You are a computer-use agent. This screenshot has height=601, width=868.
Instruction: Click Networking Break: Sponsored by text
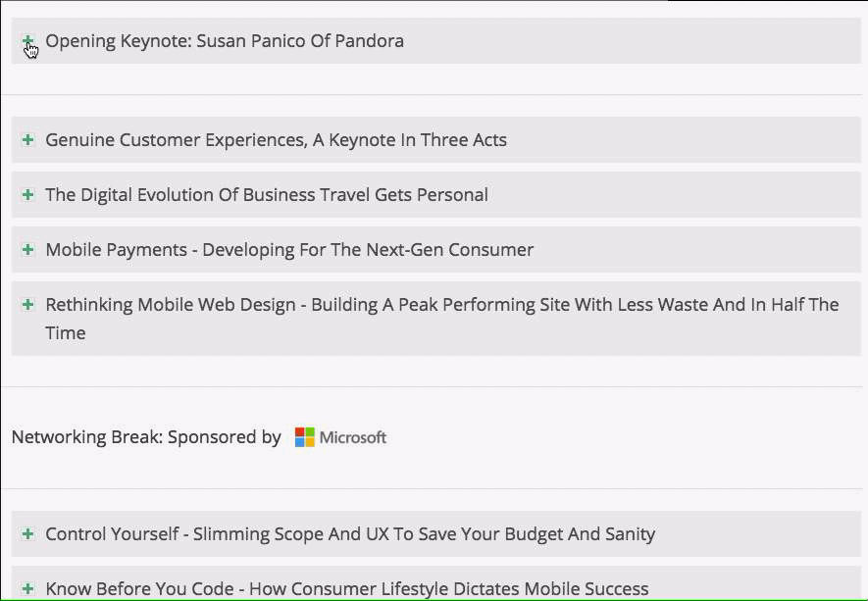pyautogui.click(x=146, y=437)
